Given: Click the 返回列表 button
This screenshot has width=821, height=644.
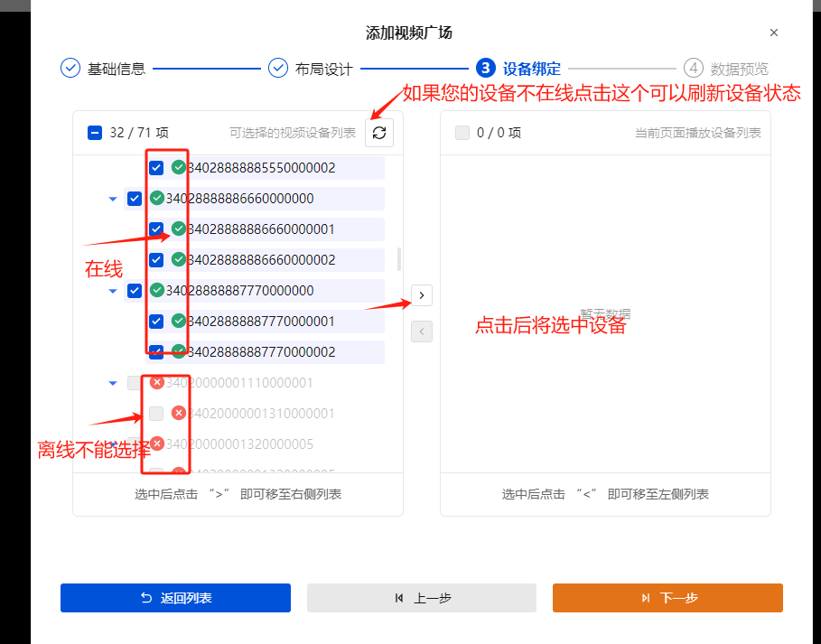Looking at the screenshot, I should [x=174, y=597].
